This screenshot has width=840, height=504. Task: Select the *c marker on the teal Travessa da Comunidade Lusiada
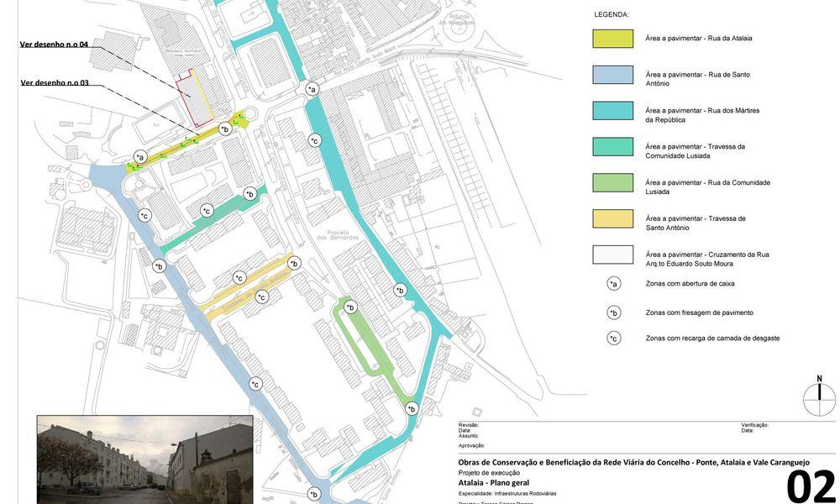(207, 211)
